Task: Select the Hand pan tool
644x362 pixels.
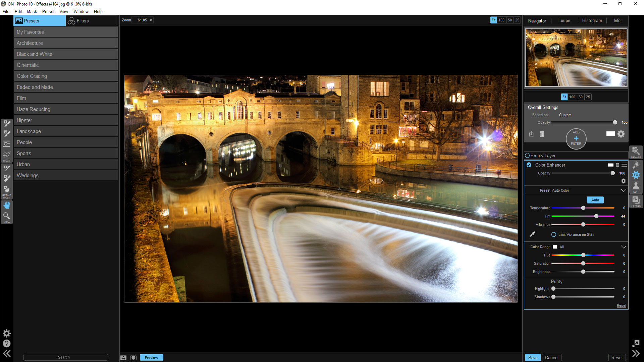Action: 7,205
